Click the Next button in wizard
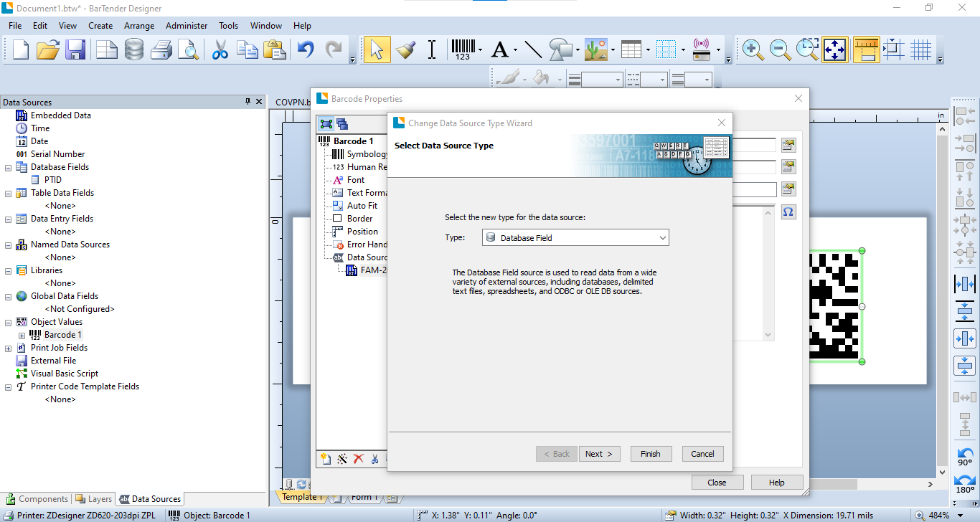This screenshot has width=980, height=522. pyautogui.click(x=599, y=454)
